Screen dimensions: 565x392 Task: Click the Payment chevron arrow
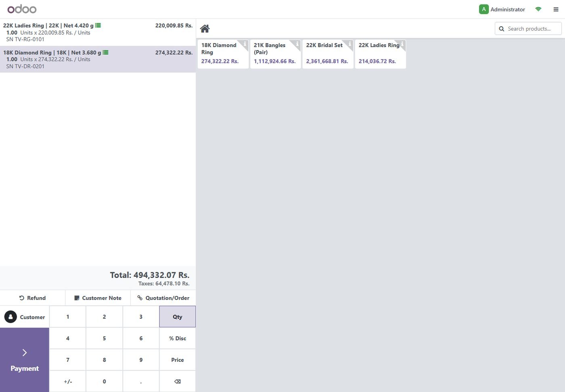pos(25,353)
